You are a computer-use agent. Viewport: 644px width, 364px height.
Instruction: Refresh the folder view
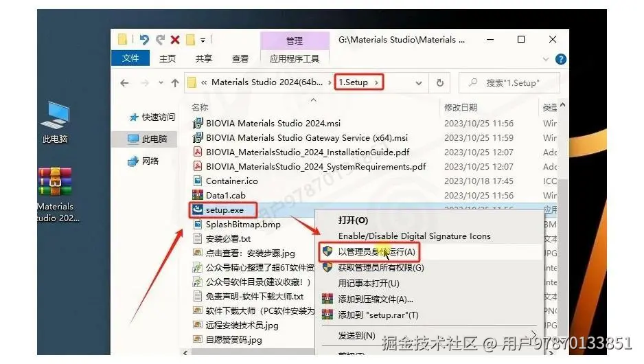[440, 83]
